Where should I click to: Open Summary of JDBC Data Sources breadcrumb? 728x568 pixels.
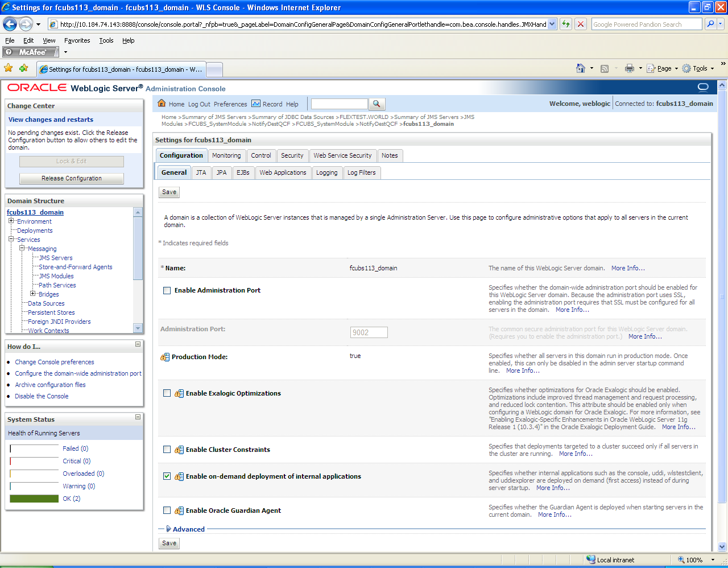(293, 117)
